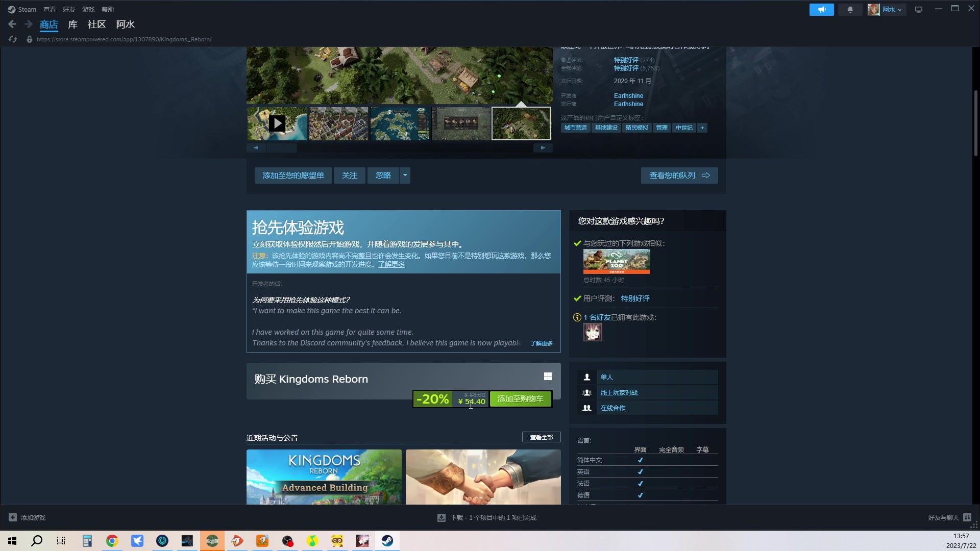Expand developer notes via 了解更多
The height and width of the screenshot is (551, 980).
click(541, 343)
